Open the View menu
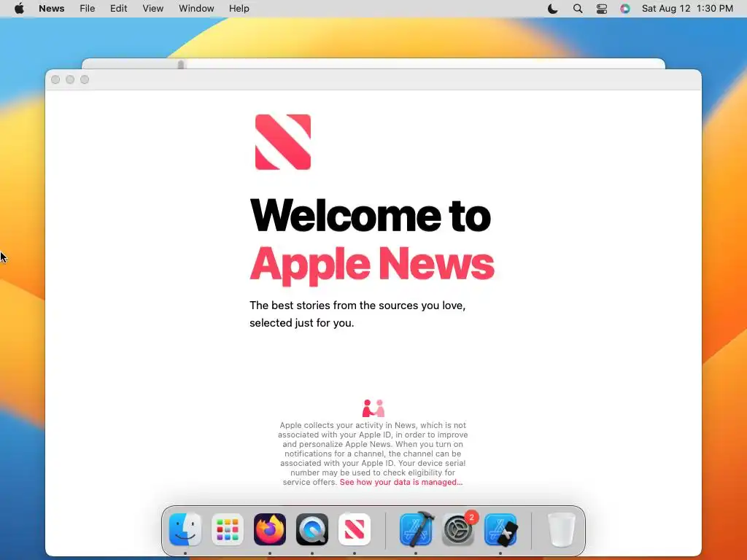 pos(153,9)
